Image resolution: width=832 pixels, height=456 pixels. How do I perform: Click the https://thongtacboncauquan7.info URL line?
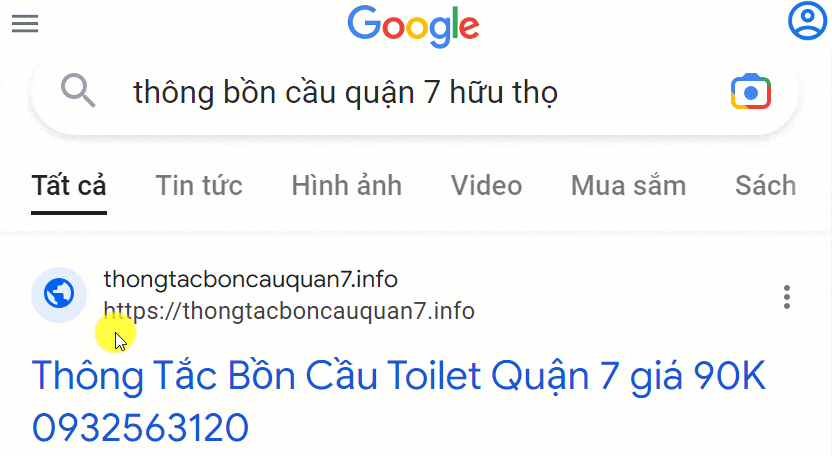pyautogui.click(x=289, y=311)
